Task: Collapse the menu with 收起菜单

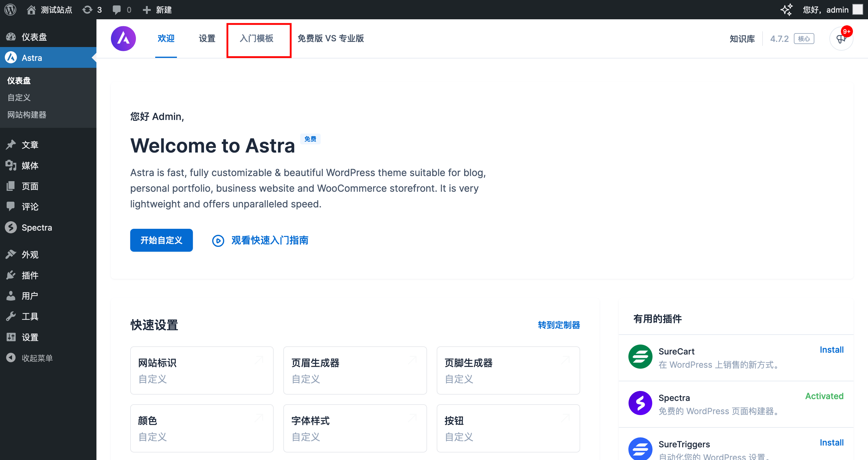Action: pos(36,358)
